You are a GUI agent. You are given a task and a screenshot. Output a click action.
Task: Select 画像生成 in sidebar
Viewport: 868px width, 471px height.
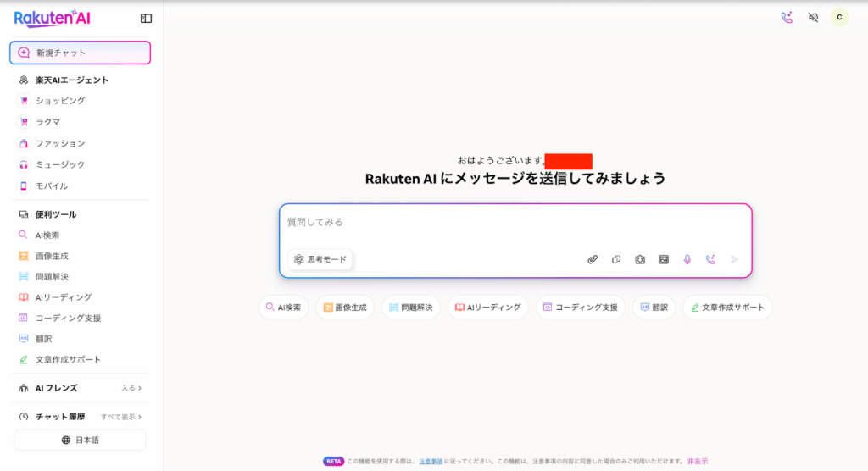coord(52,256)
